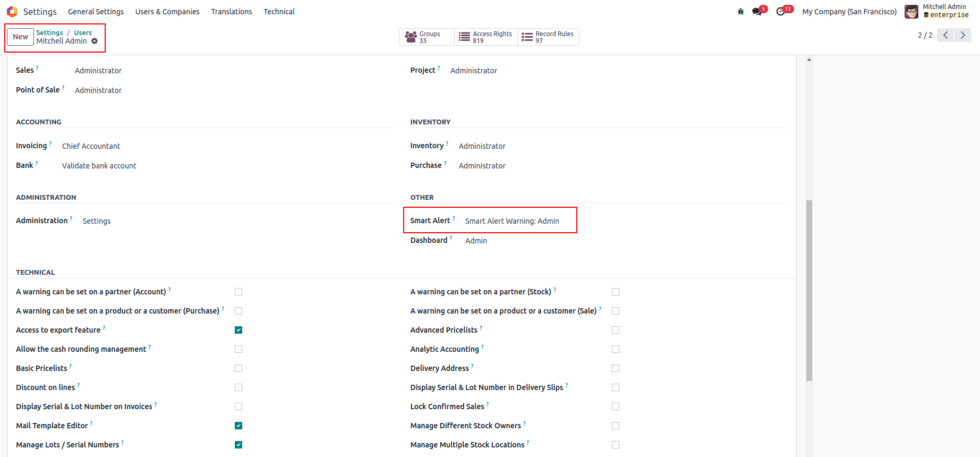Click the New button
980x457 pixels.
click(21, 37)
